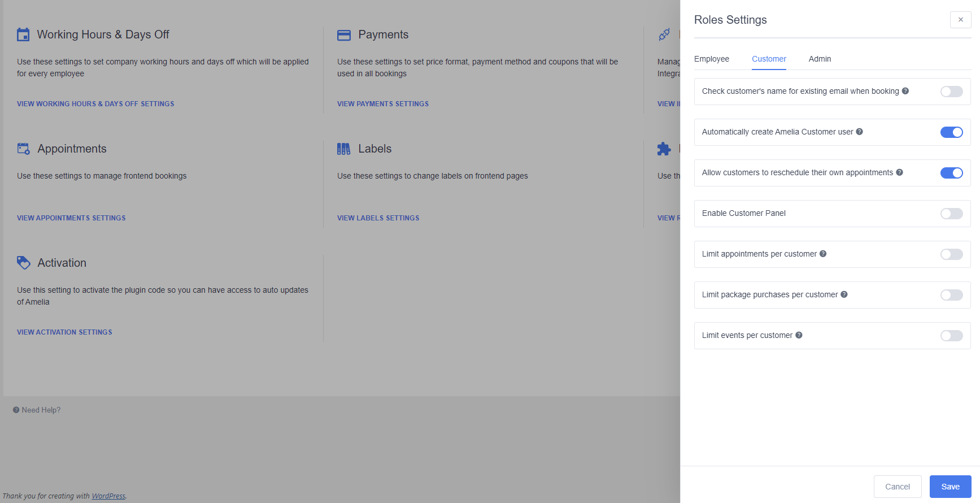
Task: Click the Activation tag icon
Action: click(24, 263)
